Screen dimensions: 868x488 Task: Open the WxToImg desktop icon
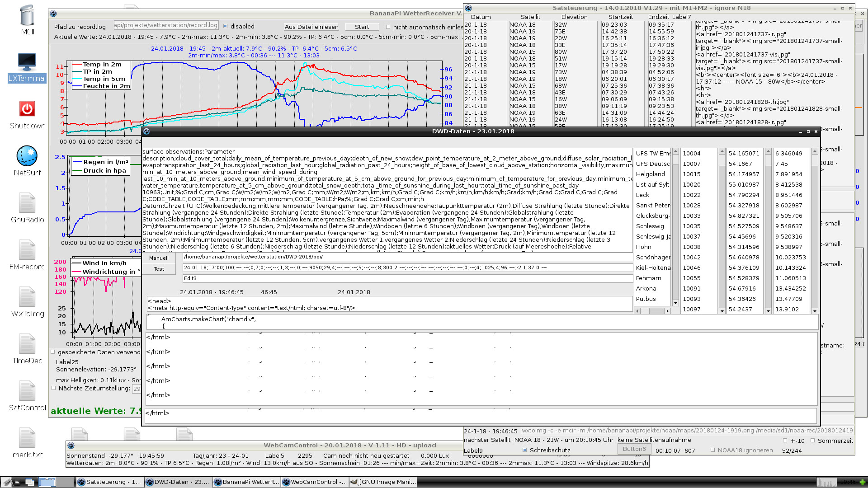click(x=27, y=297)
